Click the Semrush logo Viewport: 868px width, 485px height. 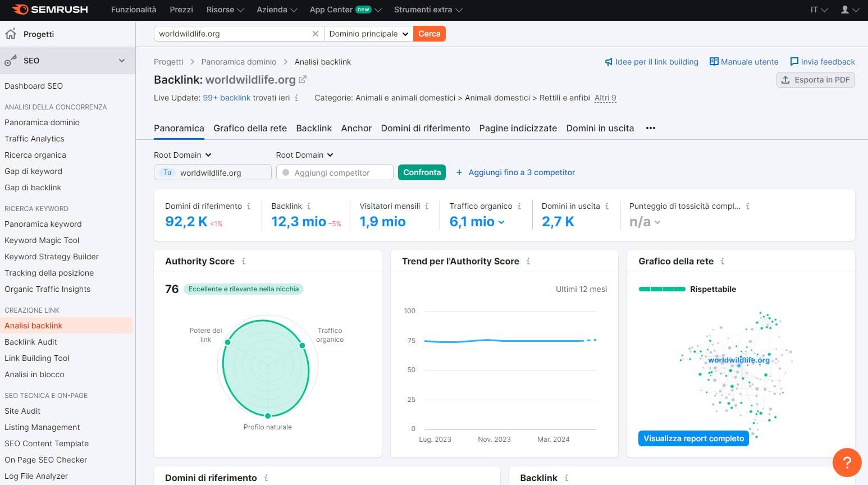pyautogui.click(x=49, y=10)
